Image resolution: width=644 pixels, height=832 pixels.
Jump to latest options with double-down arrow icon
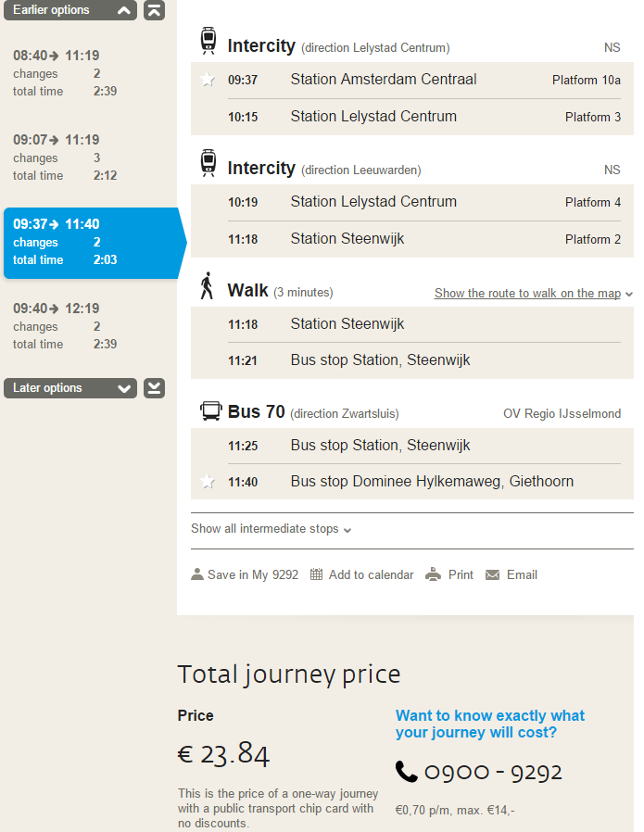[154, 388]
